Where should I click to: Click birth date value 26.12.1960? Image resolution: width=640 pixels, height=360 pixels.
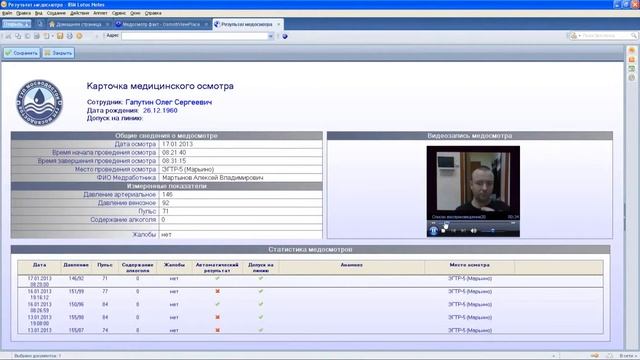point(160,111)
